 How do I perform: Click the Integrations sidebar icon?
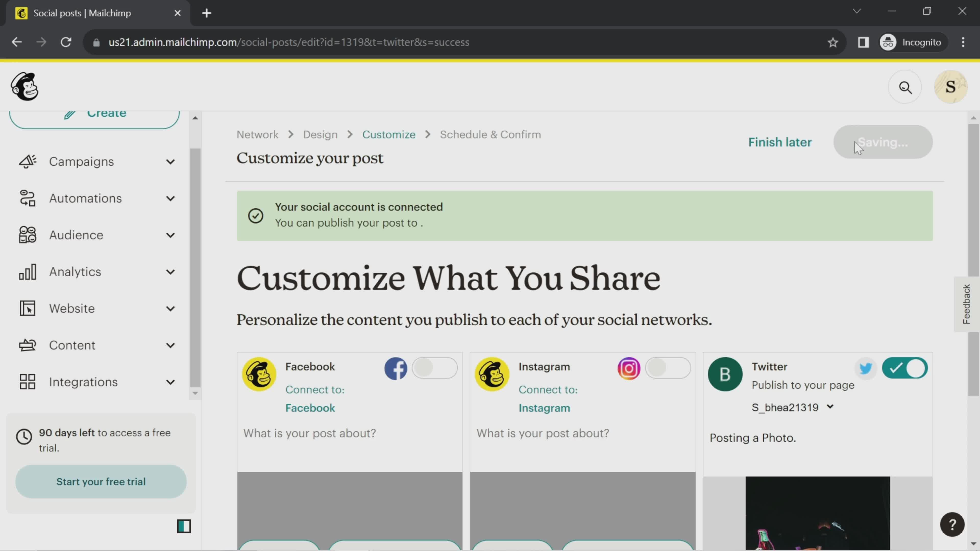click(27, 381)
